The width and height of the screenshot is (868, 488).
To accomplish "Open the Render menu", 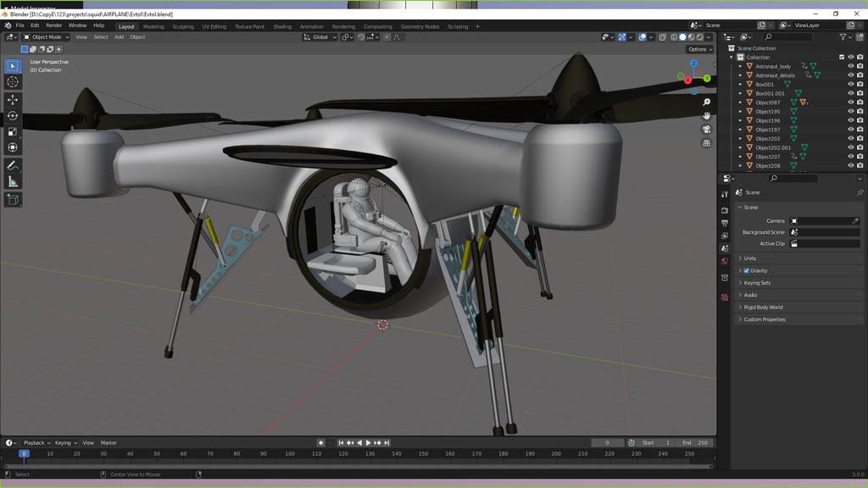I will 53,25.
